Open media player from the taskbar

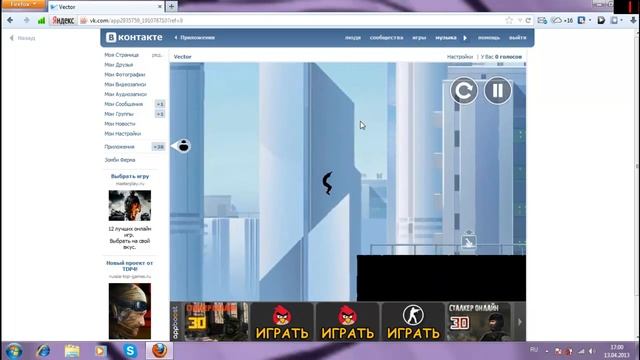[100, 351]
